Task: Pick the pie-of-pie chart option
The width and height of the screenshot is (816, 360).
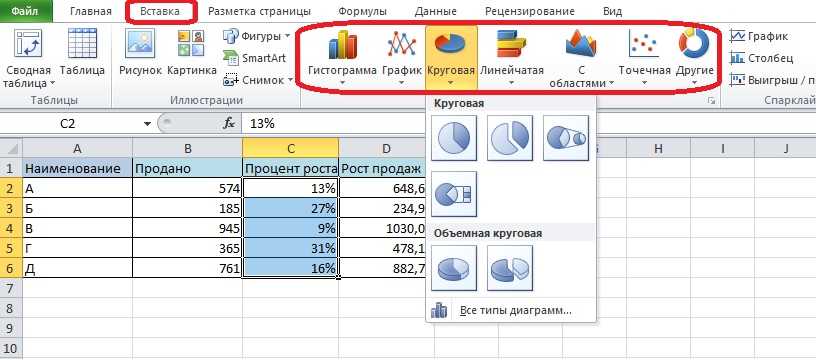Action: point(566,138)
